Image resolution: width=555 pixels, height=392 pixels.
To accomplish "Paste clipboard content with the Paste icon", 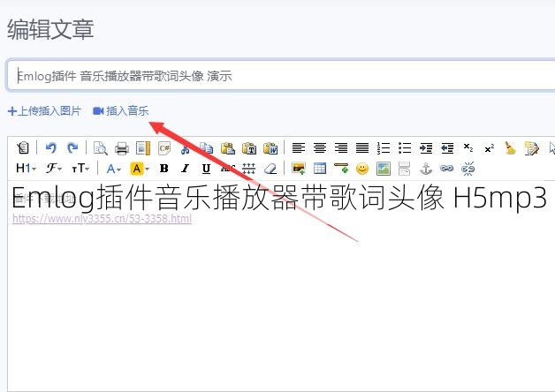I will (x=228, y=147).
